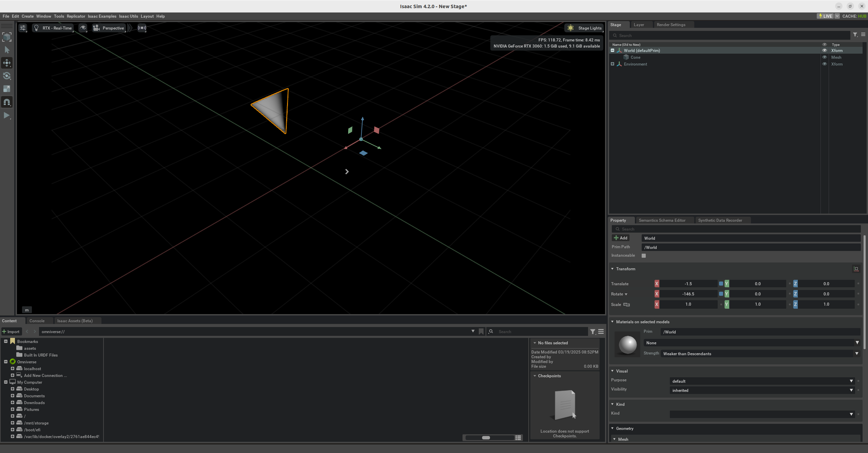The image size is (868, 453).
Task: Switch to the Console tab
Action: (37, 321)
